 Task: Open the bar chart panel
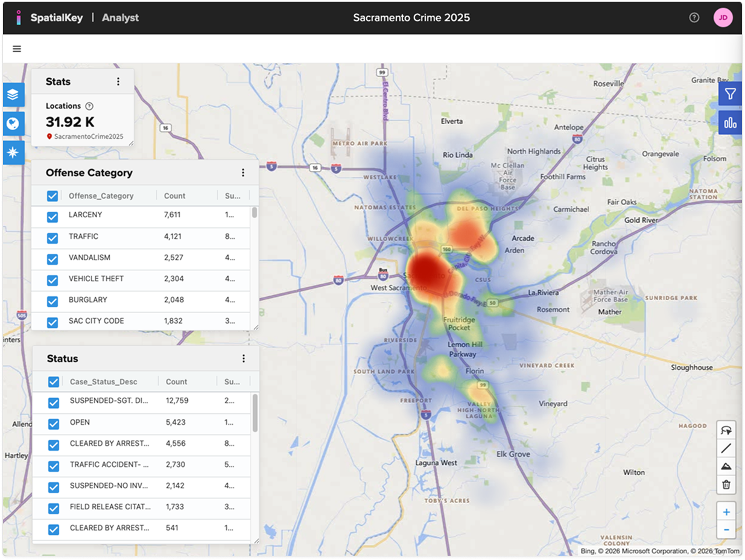(731, 123)
